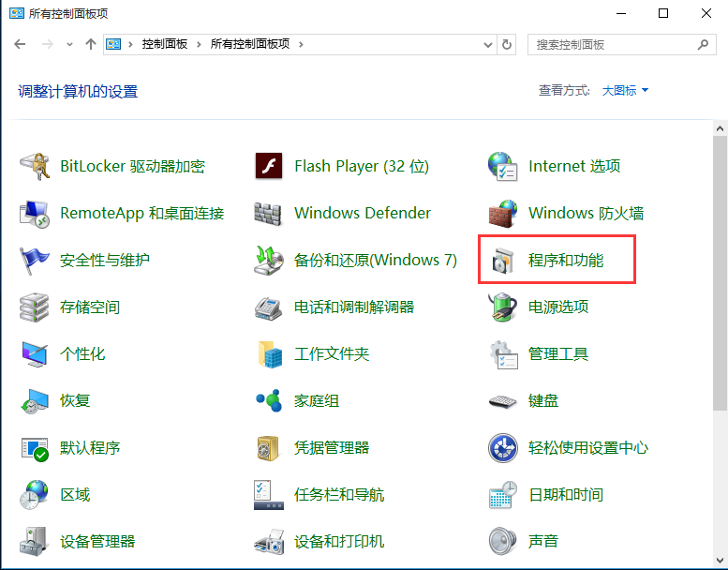Open the Windows Defender wall icon
The image size is (728, 570).
(268, 214)
